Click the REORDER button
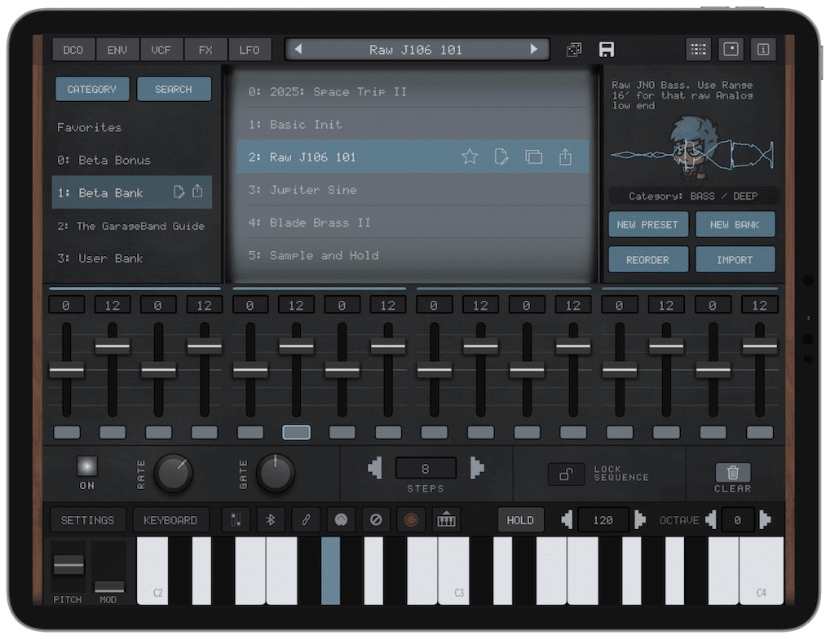Viewport: 835px width, 644px height. [x=648, y=260]
